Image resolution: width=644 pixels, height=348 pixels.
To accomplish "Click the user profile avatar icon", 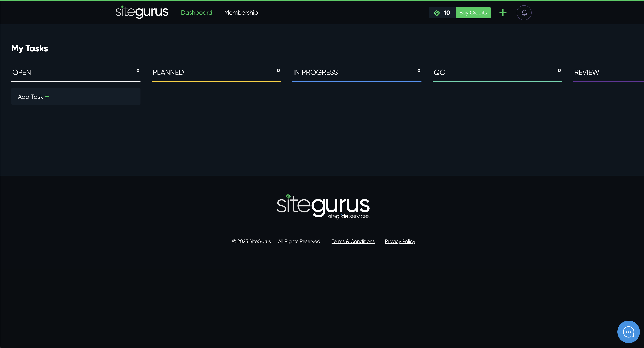I will (524, 12).
